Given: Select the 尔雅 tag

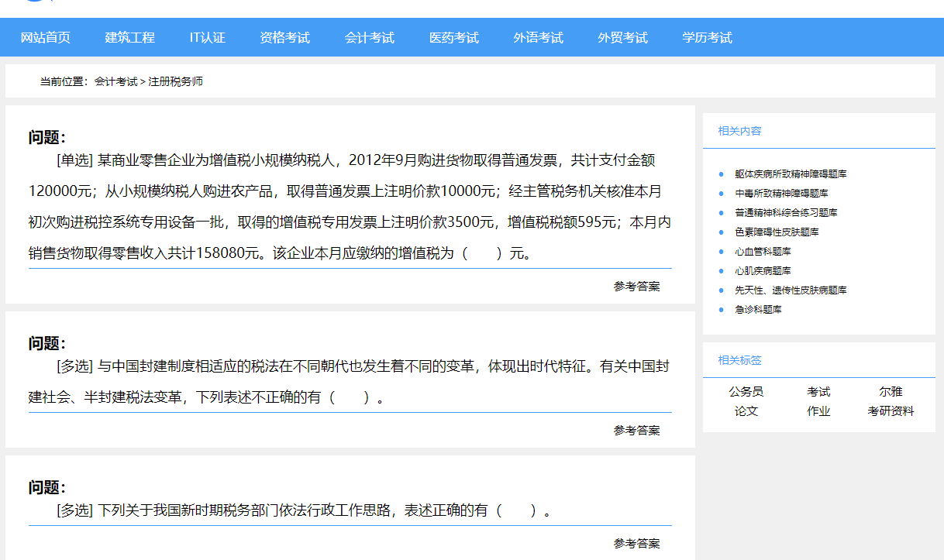Looking at the screenshot, I should coord(891,392).
